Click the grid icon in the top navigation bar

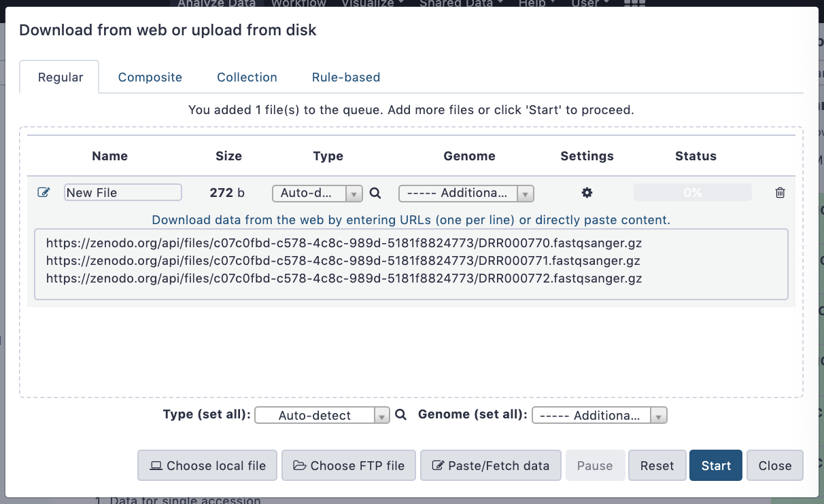coord(634,3)
